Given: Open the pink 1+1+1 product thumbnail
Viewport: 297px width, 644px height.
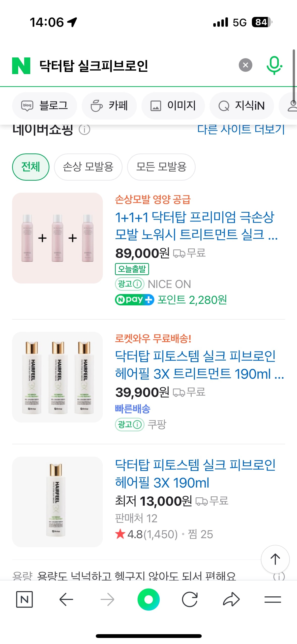Looking at the screenshot, I should pyautogui.click(x=57, y=238).
